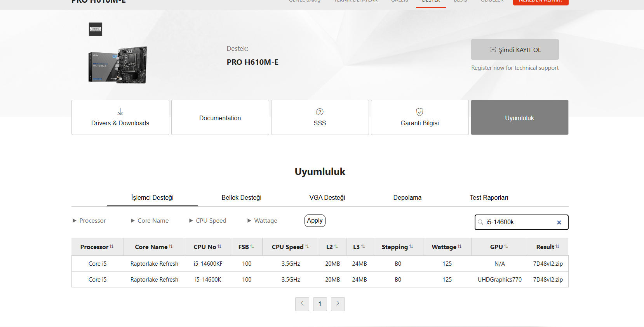The width and height of the screenshot is (644, 327).
Task: Click Raptorlake Refresh in the i5-14600KF row
Action: click(x=155, y=264)
